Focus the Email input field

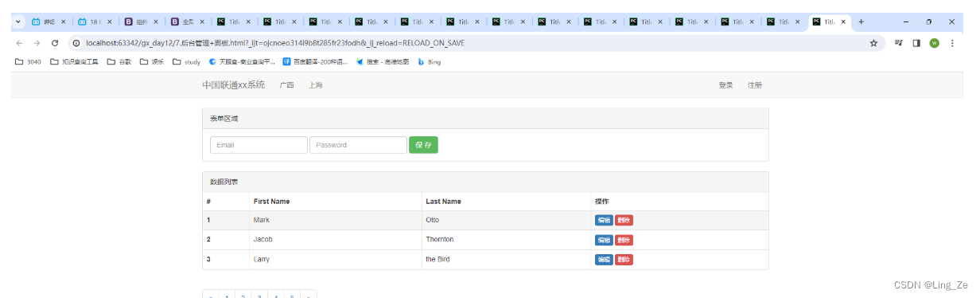point(259,145)
